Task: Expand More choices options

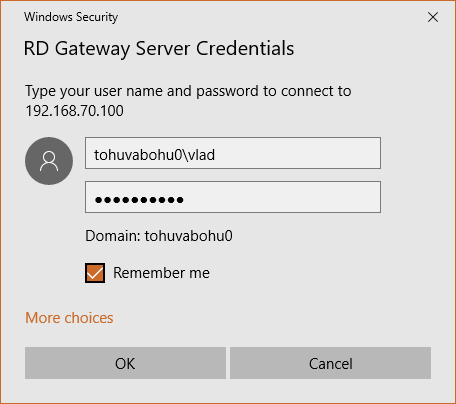Action: [69, 318]
